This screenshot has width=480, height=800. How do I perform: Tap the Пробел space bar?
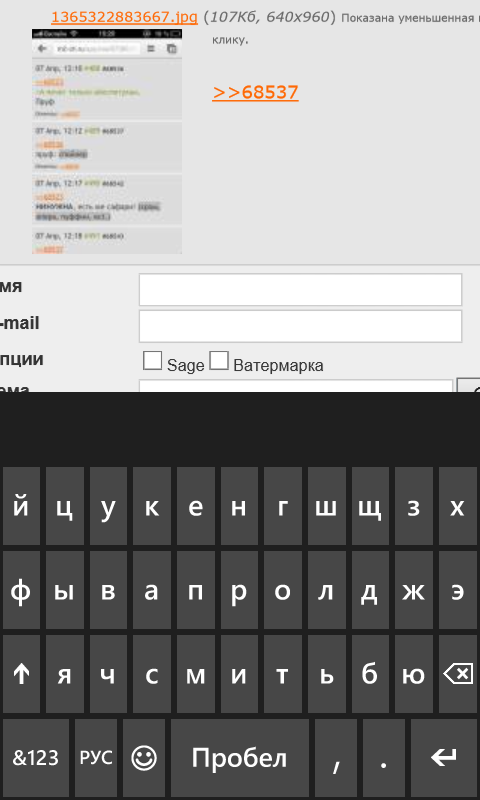(x=240, y=758)
